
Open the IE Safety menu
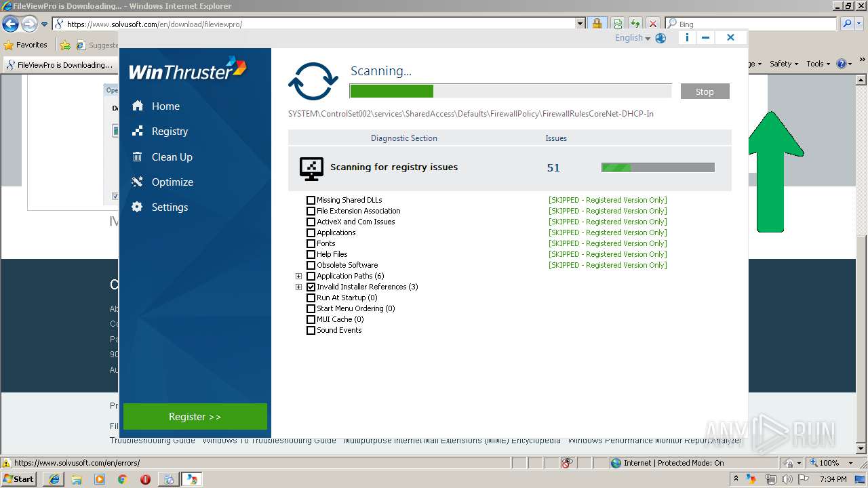pos(784,64)
